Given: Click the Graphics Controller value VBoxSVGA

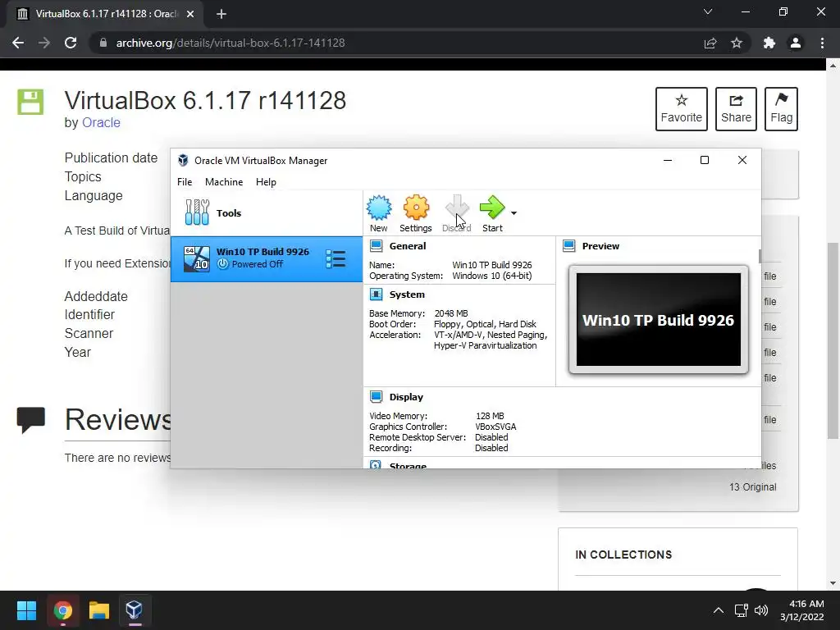Looking at the screenshot, I should pyautogui.click(x=495, y=427).
